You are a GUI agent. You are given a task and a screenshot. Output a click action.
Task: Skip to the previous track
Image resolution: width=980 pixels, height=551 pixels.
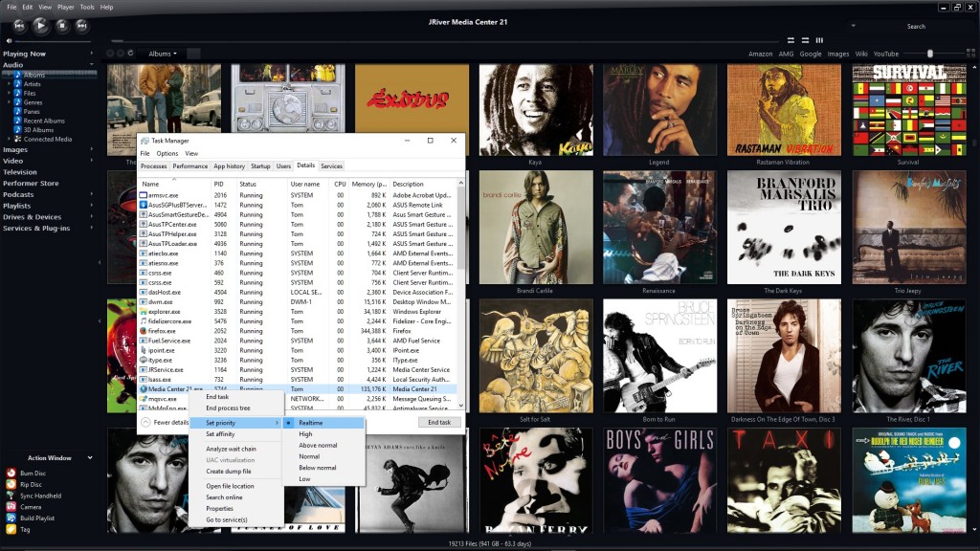[19, 26]
